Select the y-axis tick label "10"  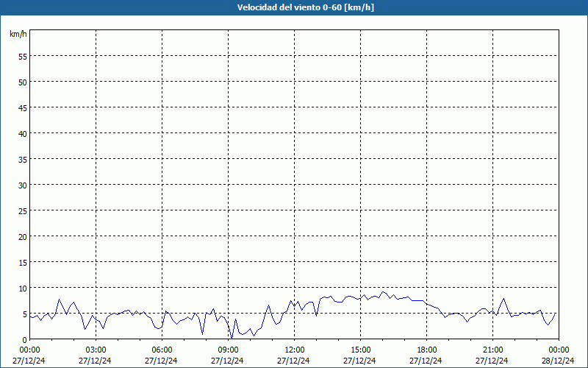click(23, 289)
